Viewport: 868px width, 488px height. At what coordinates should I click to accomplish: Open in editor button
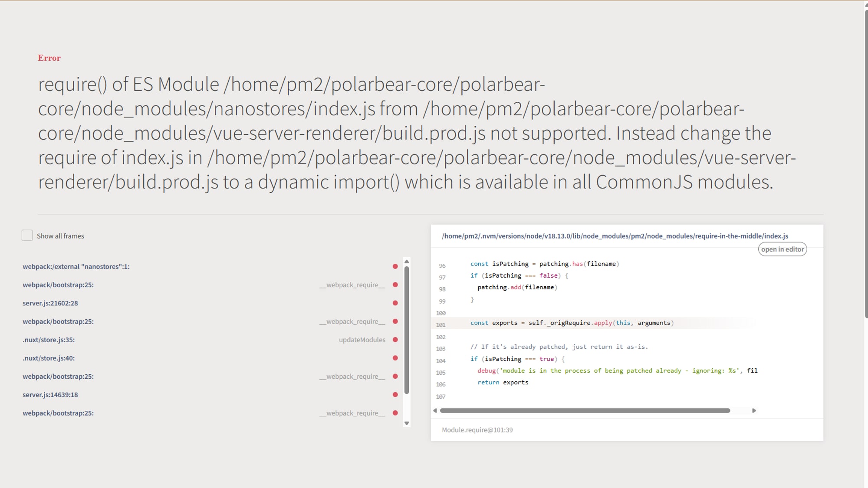coord(782,249)
